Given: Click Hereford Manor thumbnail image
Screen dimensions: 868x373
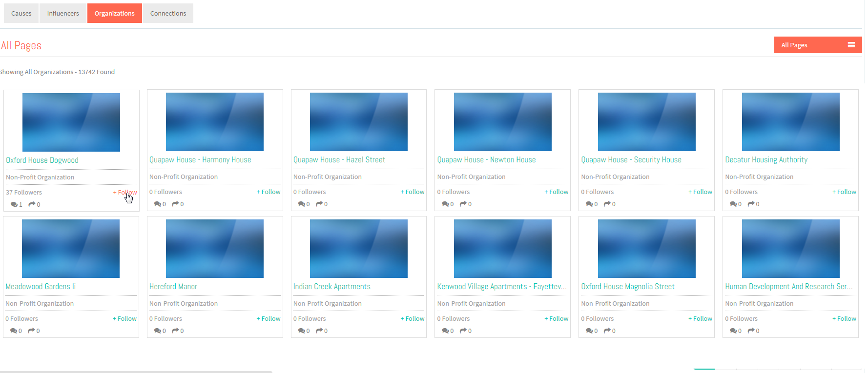Looking at the screenshot, I should pyautogui.click(x=215, y=249).
